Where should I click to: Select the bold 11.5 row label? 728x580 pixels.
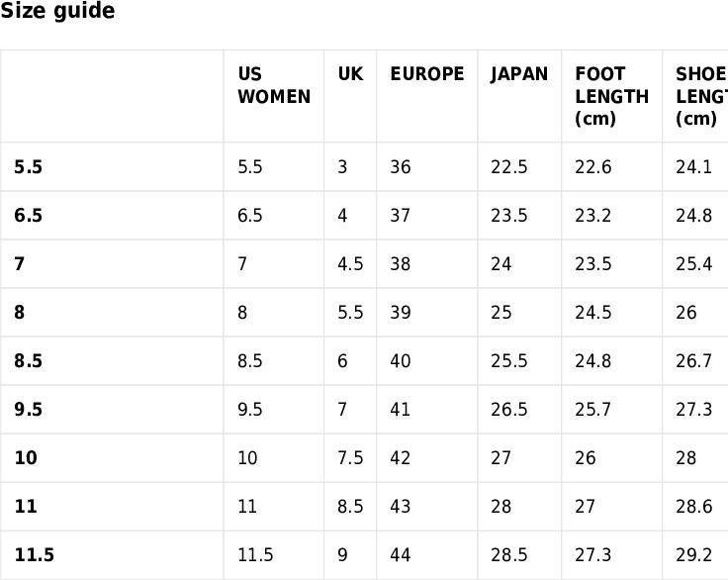[x=35, y=554]
